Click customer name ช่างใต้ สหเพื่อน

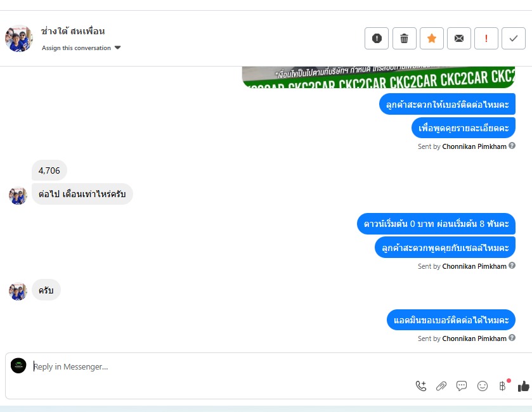pos(73,31)
